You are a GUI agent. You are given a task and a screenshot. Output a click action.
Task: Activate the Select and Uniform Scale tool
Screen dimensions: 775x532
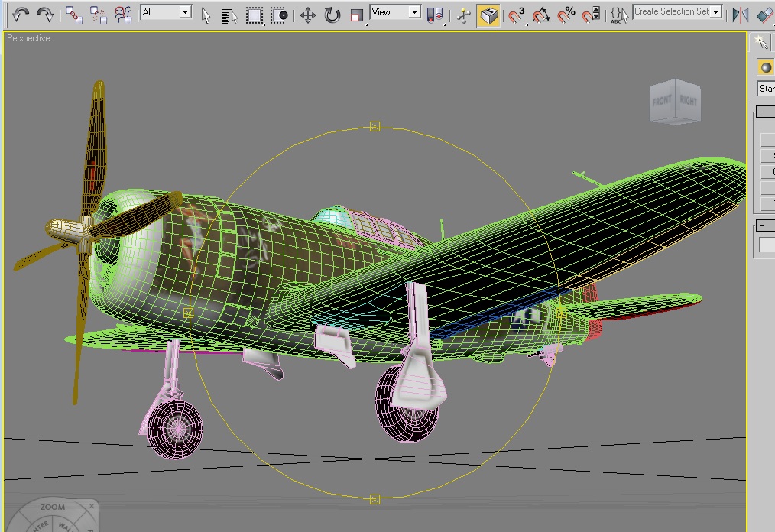tap(356, 15)
